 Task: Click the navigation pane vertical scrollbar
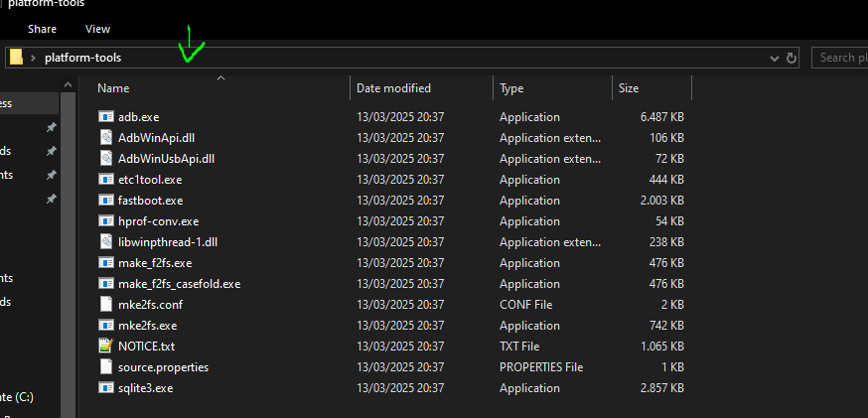68,255
